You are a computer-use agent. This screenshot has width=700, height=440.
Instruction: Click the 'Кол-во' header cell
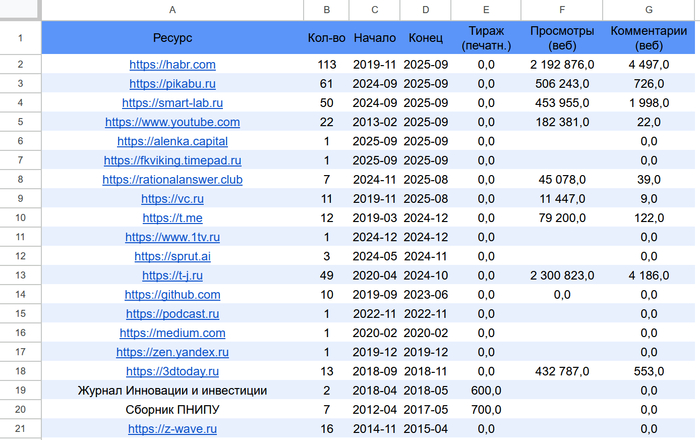tap(326, 38)
